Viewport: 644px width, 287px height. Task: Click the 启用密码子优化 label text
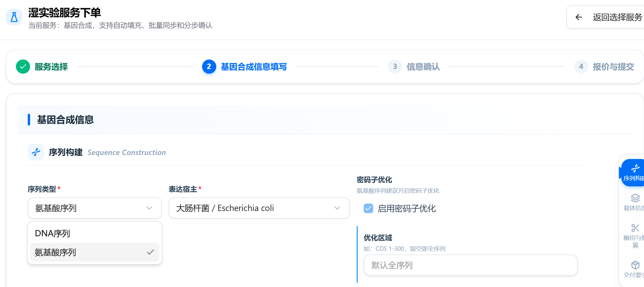(x=407, y=209)
